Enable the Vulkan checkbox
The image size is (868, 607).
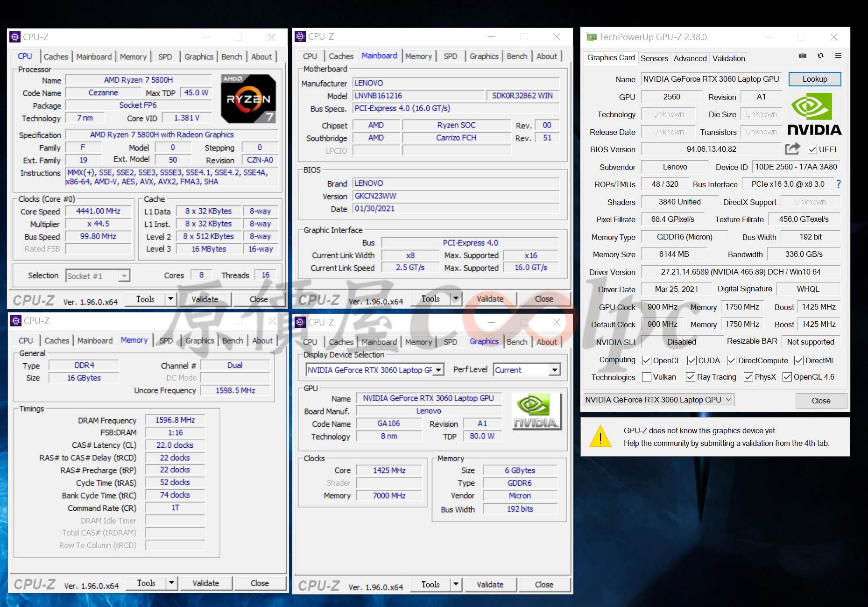647,377
